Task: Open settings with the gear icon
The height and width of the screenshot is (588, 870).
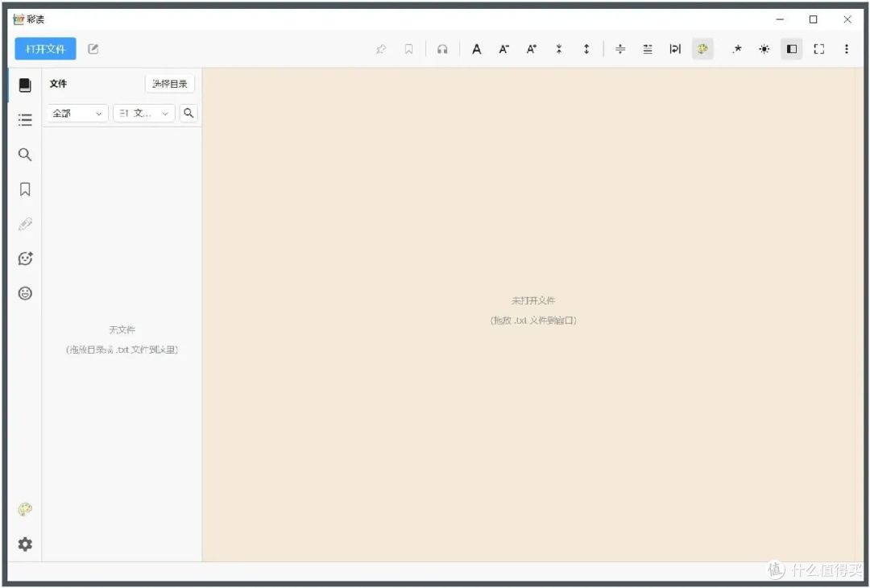Action: click(25, 545)
